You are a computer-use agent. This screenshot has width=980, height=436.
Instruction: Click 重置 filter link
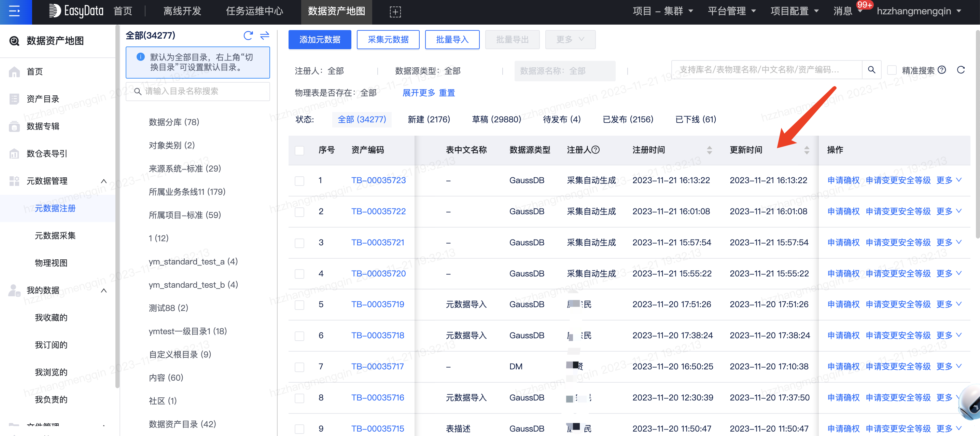[447, 93]
